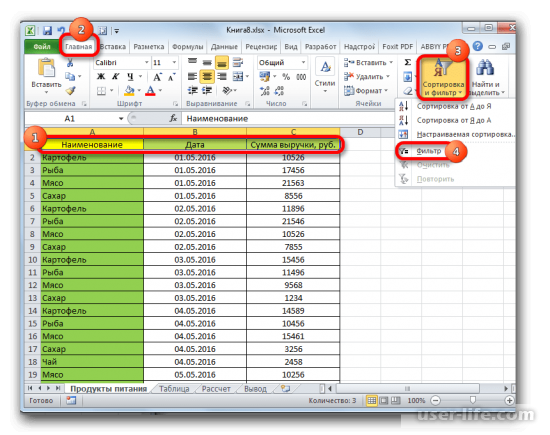Click the Format Painter brush icon
The height and width of the screenshot is (435, 550).
point(71,91)
